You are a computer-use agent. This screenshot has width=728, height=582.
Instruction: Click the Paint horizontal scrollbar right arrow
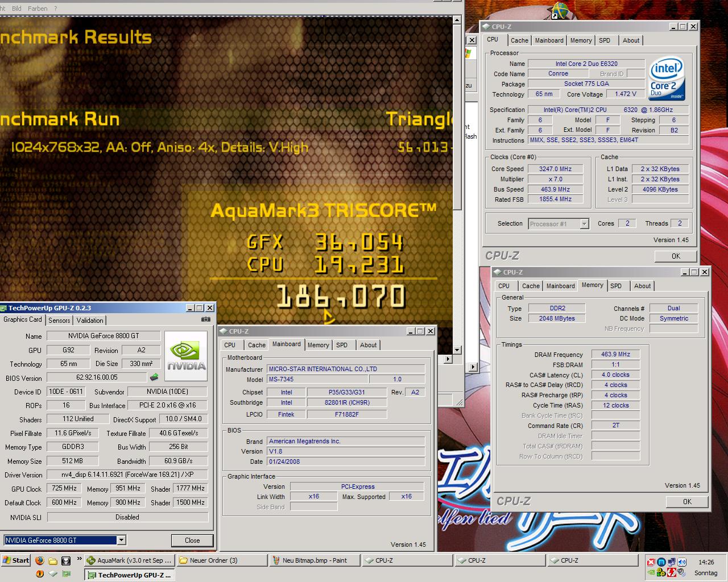click(448, 359)
